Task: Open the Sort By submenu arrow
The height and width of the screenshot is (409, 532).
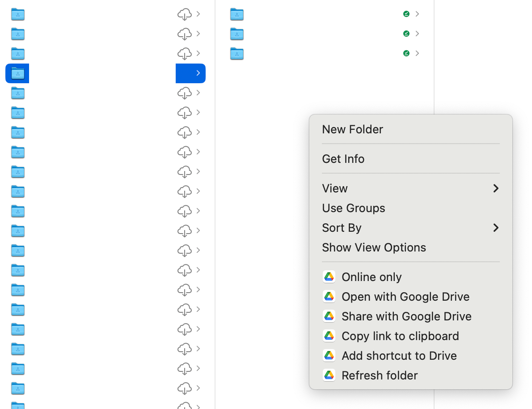Action: pos(495,228)
